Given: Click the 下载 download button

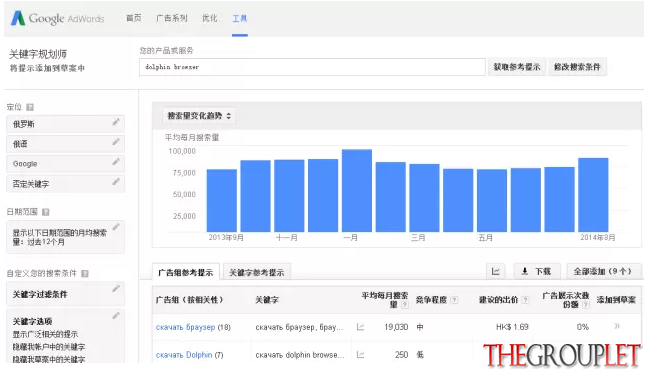Looking at the screenshot, I should pyautogui.click(x=537, y=272).
